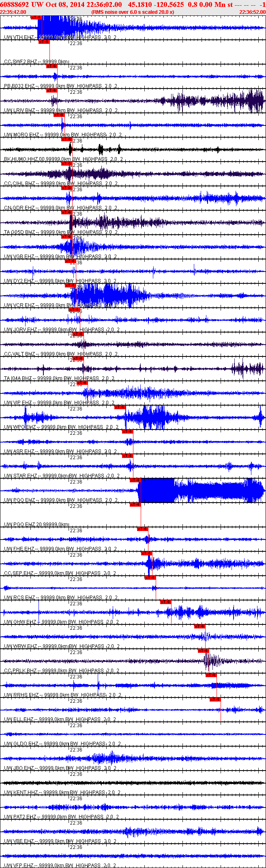This screenshot has height=868, width=266.
Task: Select the UW LRIV BHZ station label
Action: click(61, 110)
